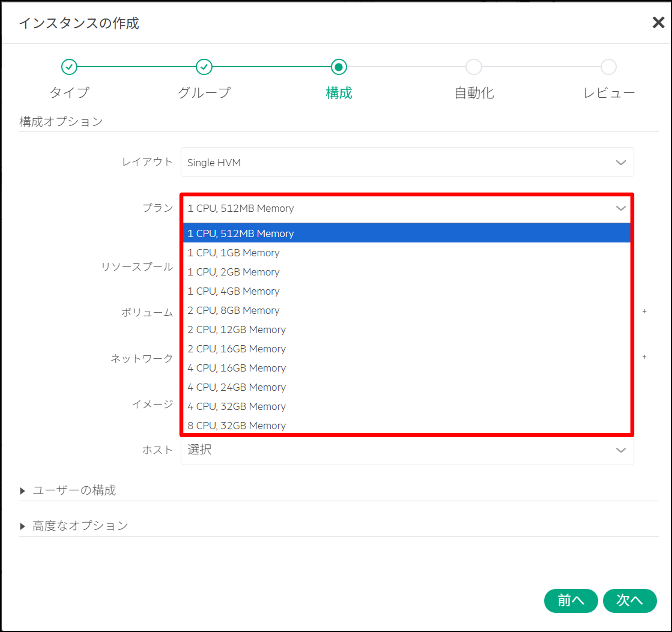672x632 pixels.
Task: Open the ホスト 選択 dropdown
Action: 407,450
